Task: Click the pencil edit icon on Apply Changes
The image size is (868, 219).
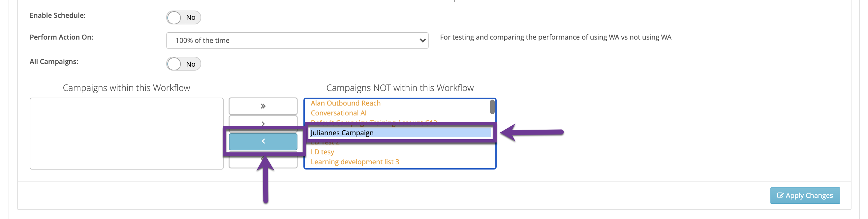Action: [780, 195]
